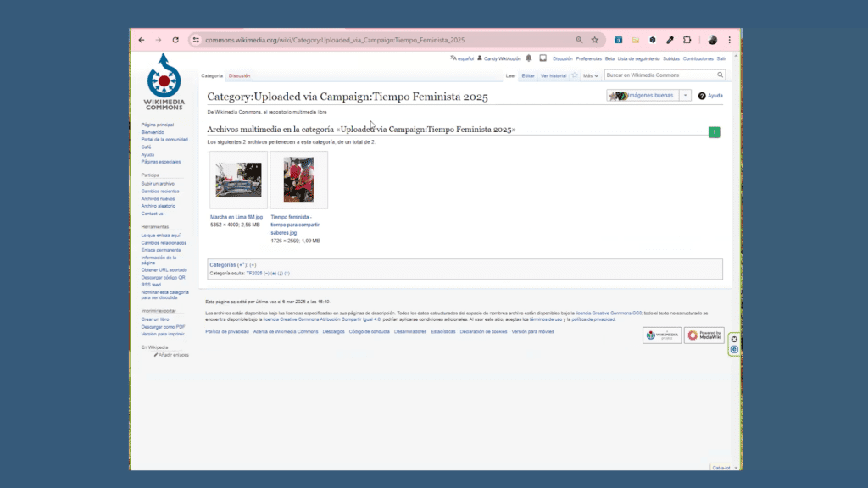
Task: Reload the page with the refresh icon
Action: point(175,40)
